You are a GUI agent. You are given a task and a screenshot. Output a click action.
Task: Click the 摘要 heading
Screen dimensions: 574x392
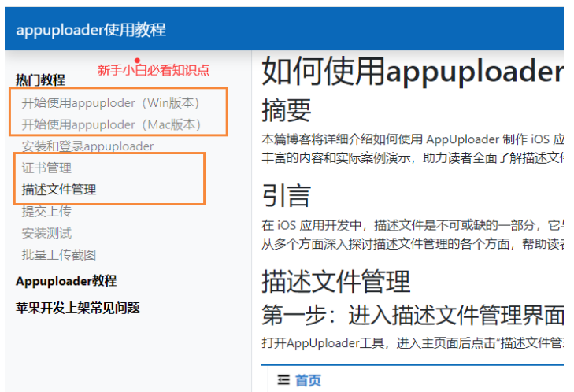287,110
